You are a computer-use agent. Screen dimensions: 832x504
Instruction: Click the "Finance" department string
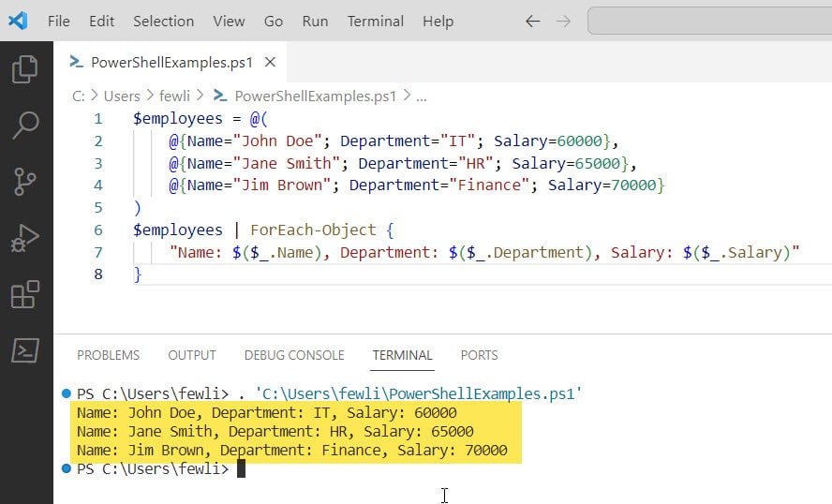point(490,185)
